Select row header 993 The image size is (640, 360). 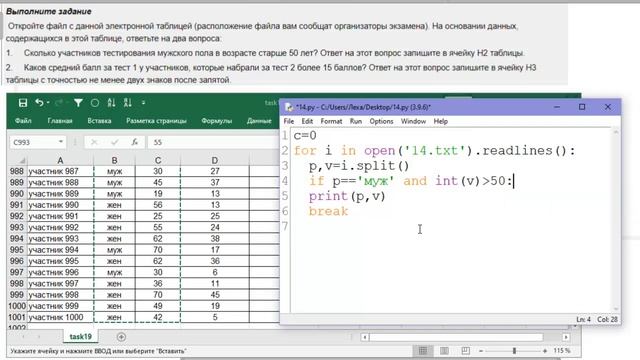(17, 227)
